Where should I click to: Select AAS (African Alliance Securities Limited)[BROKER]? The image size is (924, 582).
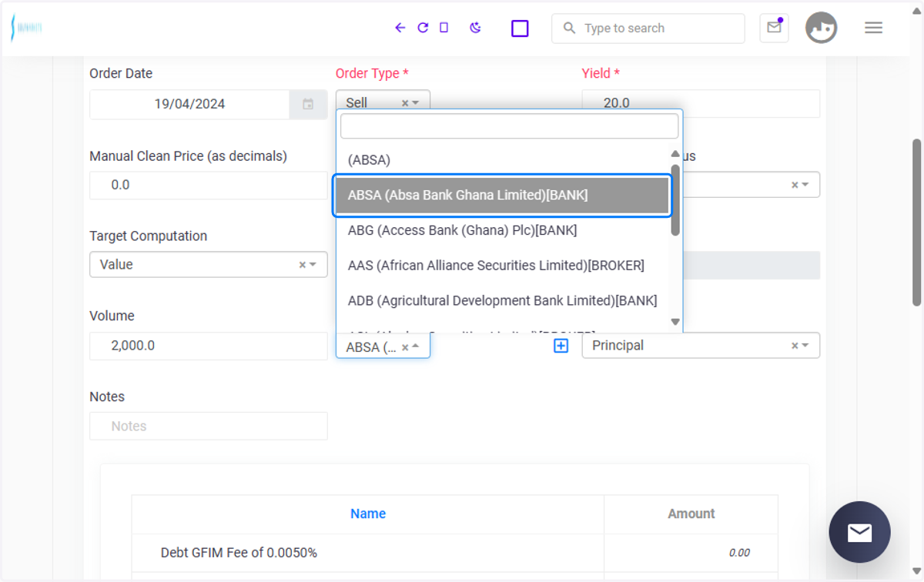coord(503,266)
